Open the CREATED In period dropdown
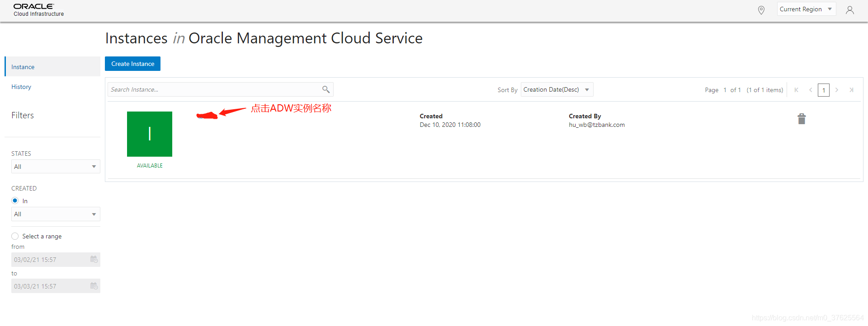The height and width of the screenshot is (326, 868). 56,214
